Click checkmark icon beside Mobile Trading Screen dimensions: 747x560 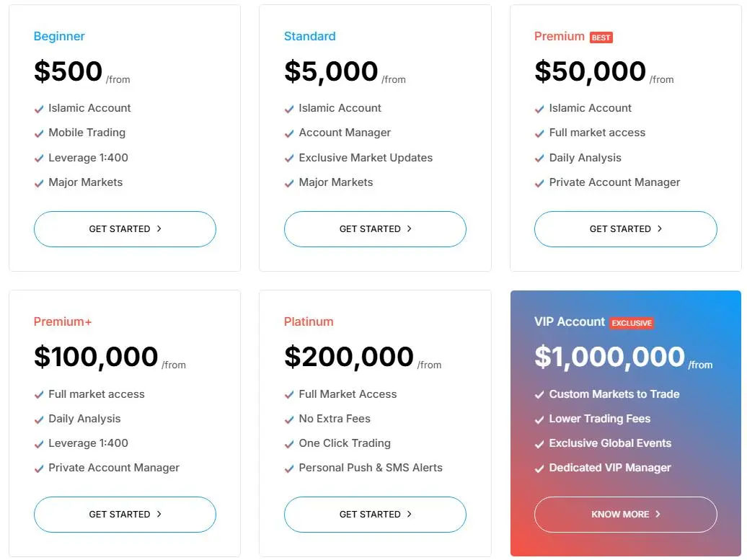39,134
